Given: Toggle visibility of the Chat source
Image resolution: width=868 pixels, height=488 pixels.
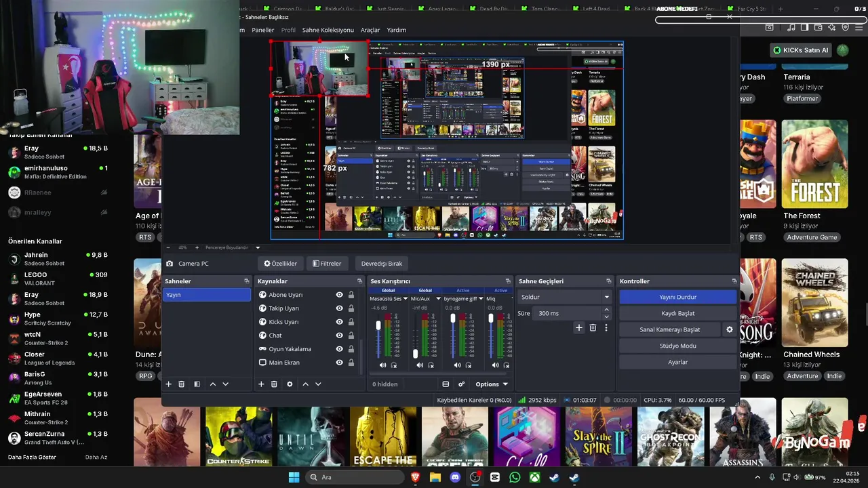Looking at the screenshot, I should (x=339, y=335).
